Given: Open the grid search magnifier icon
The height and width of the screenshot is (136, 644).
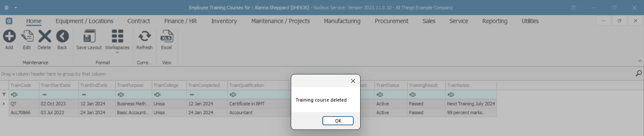Looking at the screenshot, I should click(639, 73).
